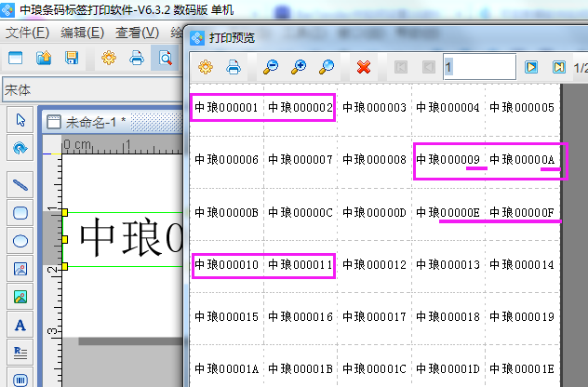Click label 中琅000019 in preview
The width and height of the screenshot is (588, 387).
coord(522,317)
